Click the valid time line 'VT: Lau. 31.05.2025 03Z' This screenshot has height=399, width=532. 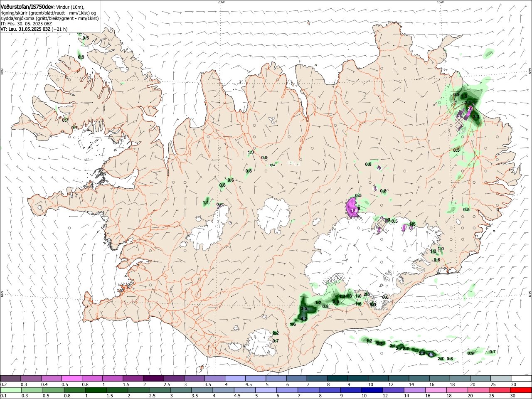coord(25,29)
